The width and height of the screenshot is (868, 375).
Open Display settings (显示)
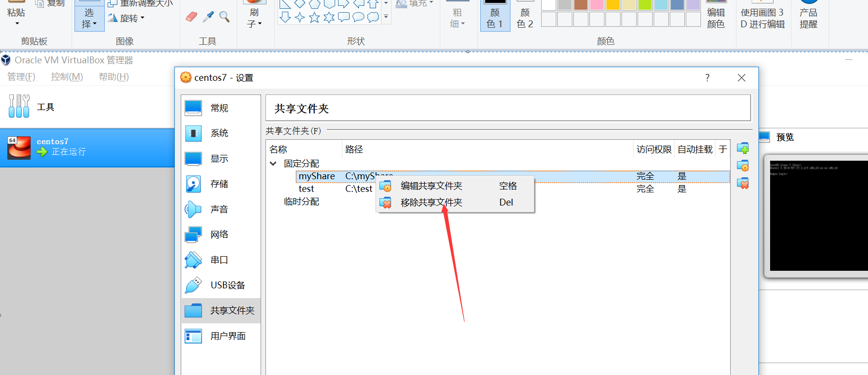click(221, 158)
